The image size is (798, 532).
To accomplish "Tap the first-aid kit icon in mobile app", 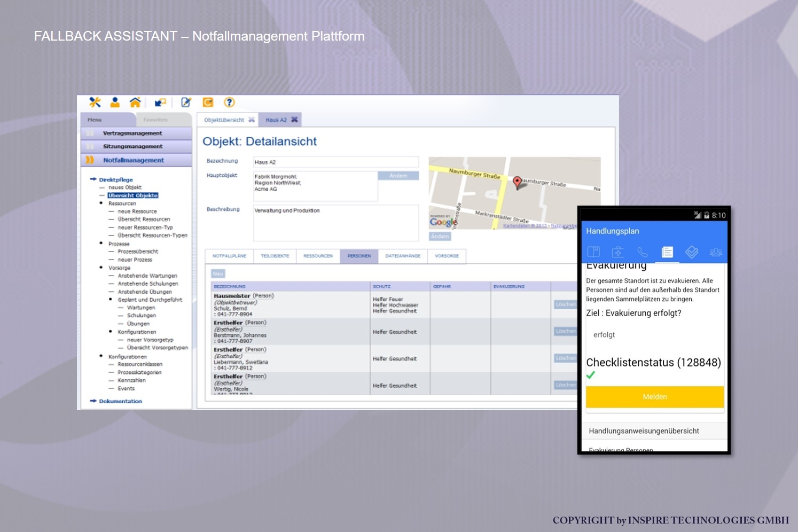I will (x=618, y=252).
